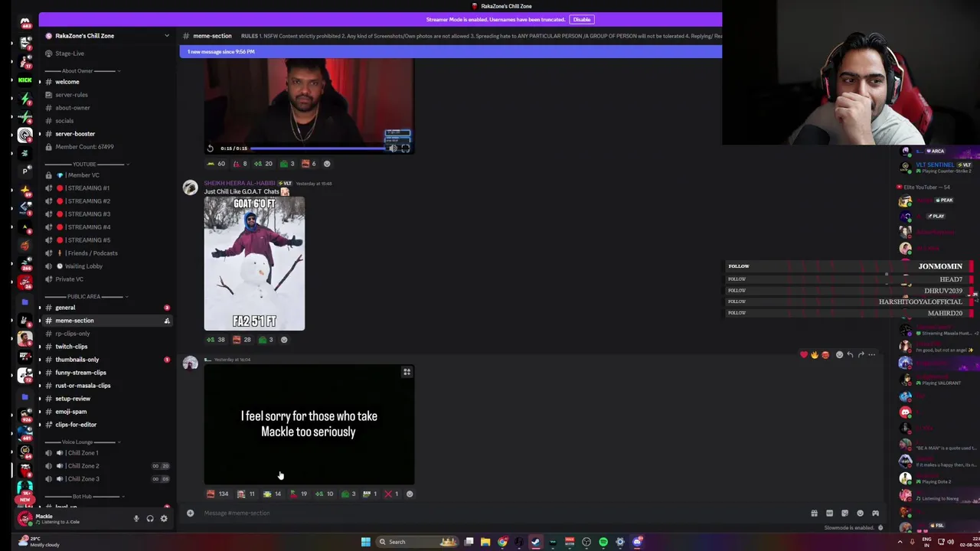Open the More options ellipsis on message

point(871,355)
